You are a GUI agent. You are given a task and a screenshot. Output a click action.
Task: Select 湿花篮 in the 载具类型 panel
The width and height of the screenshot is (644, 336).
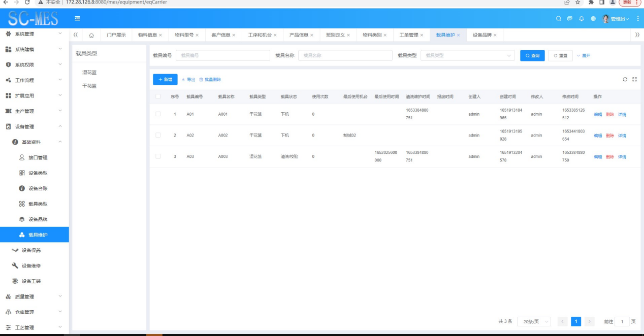coord(89,73)
